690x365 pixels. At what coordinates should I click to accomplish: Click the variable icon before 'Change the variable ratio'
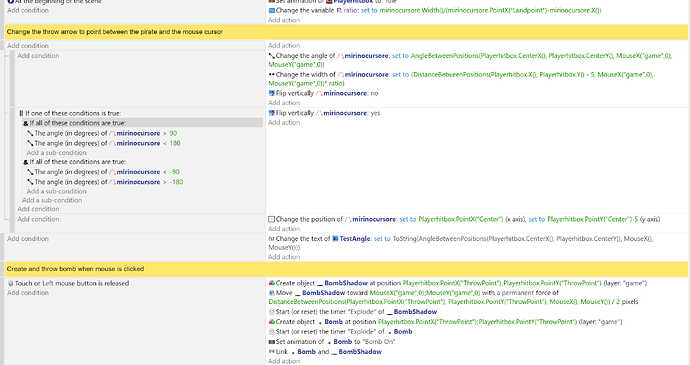272,11
